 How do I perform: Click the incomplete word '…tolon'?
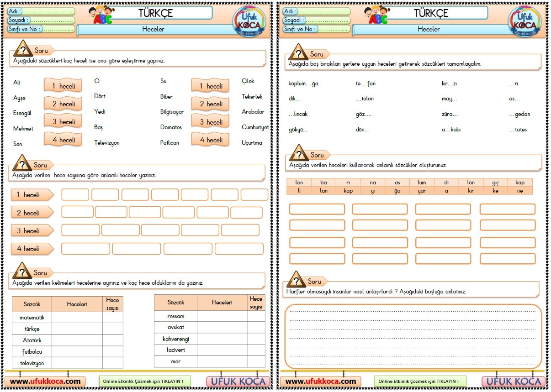[365, 99]
